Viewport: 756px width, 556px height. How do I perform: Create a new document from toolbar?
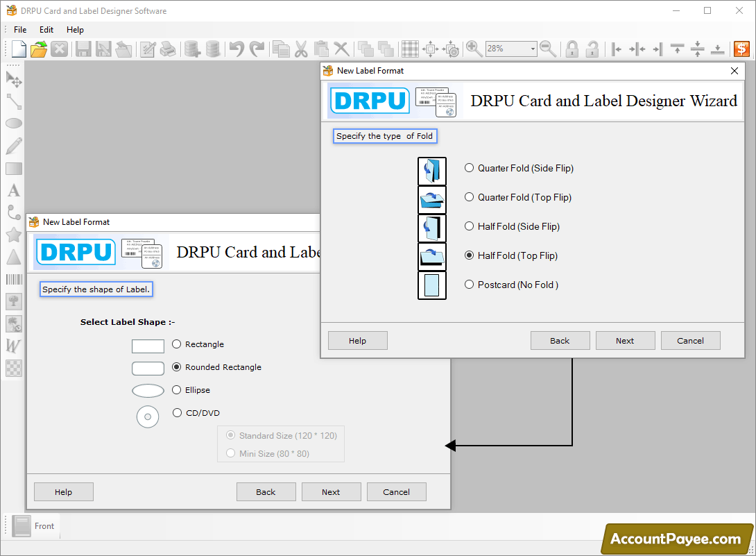pos(19,49)
